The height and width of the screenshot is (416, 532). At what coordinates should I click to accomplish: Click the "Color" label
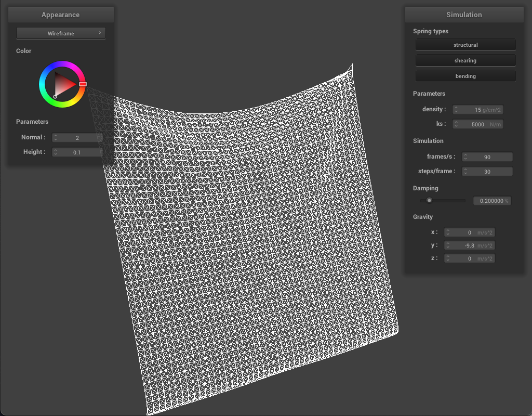pos(24,50)
